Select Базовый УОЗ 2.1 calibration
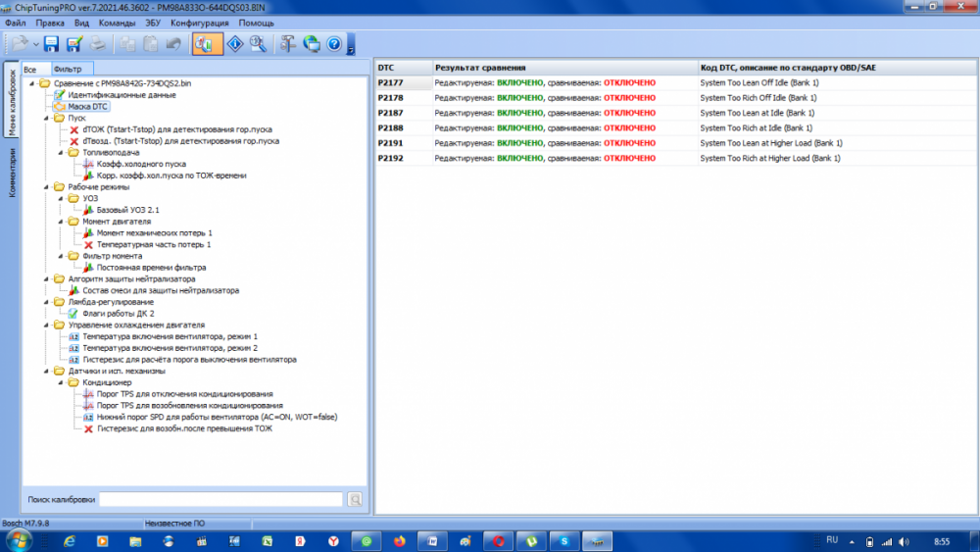Viewport: 980px width, 552px height. (128, 210)
